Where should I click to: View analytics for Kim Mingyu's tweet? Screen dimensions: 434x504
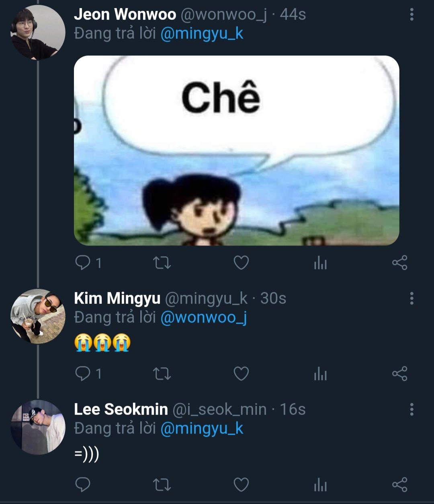[320, 374]
